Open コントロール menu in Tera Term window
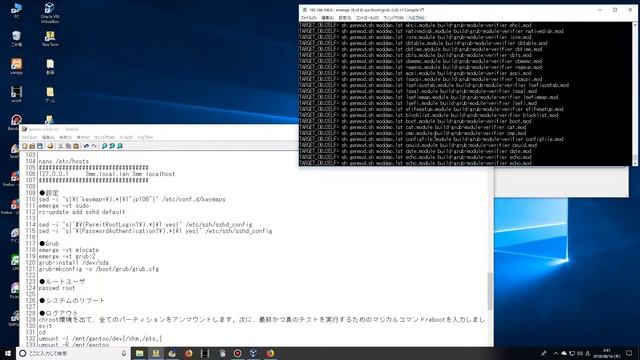Screen dimensions: 640x360 [367, 18]
